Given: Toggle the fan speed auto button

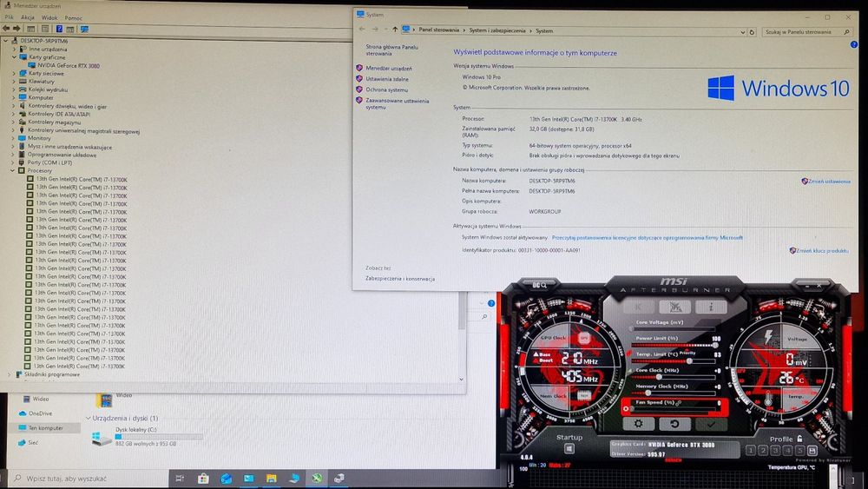Looking at the screenshot, I should point(626,409).
